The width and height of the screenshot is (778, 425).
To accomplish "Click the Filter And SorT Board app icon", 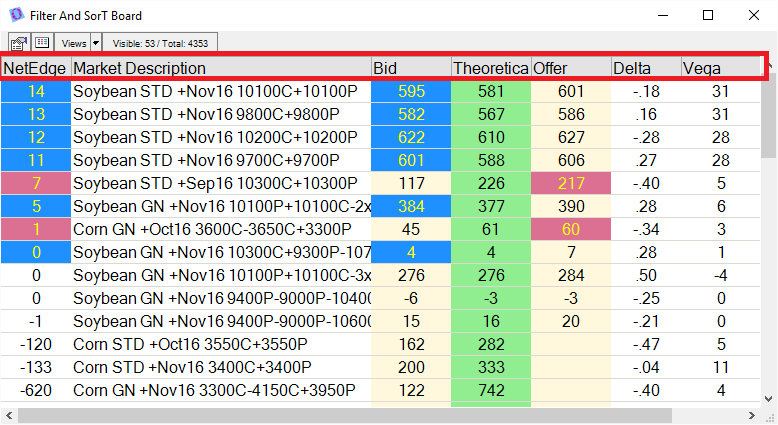I will (15, 15).
